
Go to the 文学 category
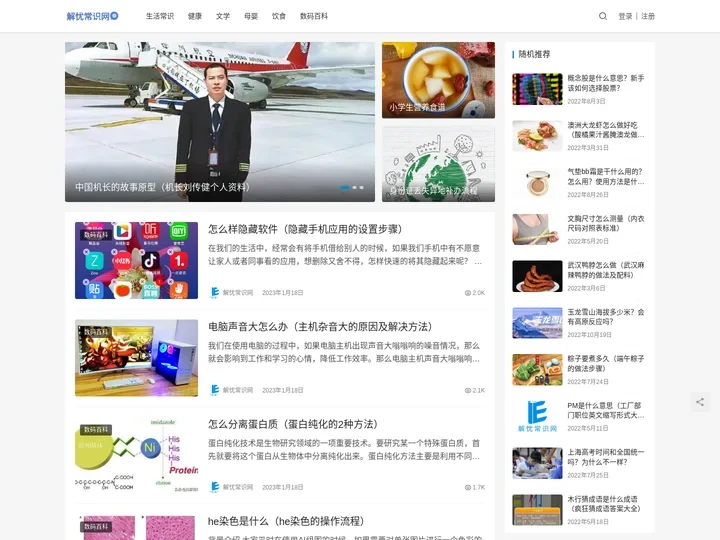pyautogui.click(x=223, y=16)
